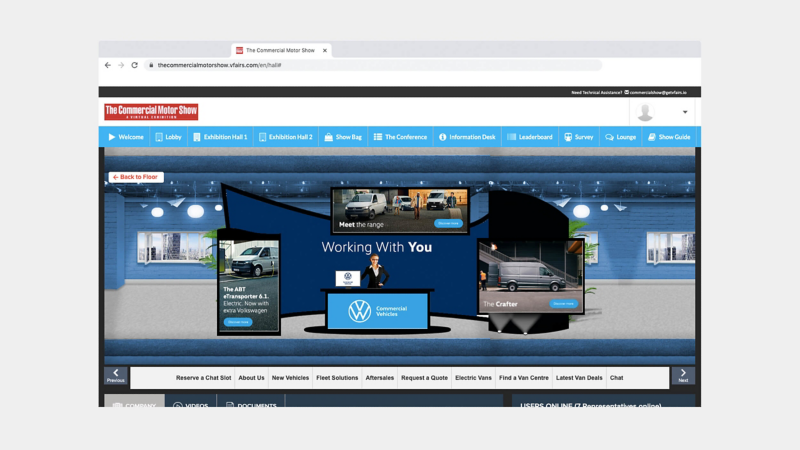Viewport: 800px width, 450px height.
Task: Open the Information Desk
Action: 467,137
